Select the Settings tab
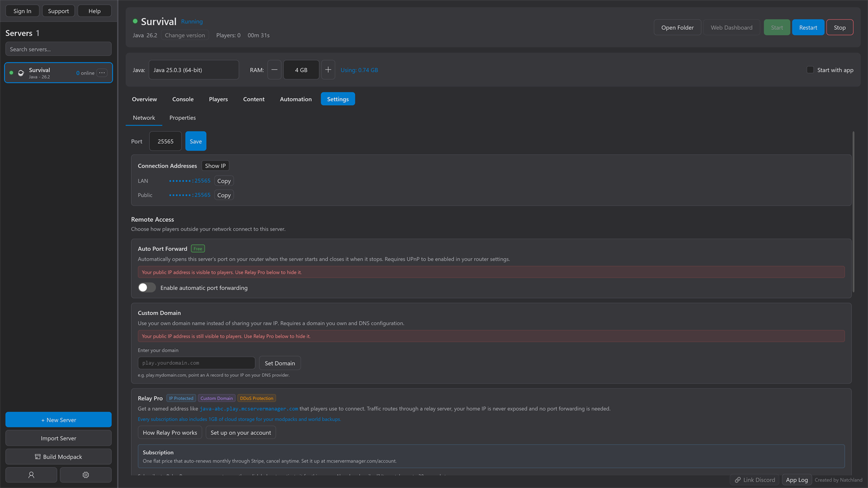Screen dimensions: 868x488 tap(338, 99)
